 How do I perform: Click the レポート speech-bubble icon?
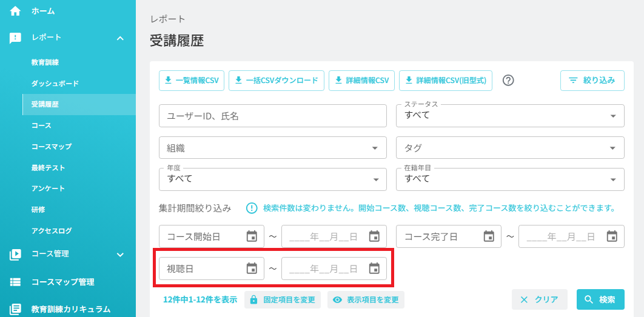15,38
